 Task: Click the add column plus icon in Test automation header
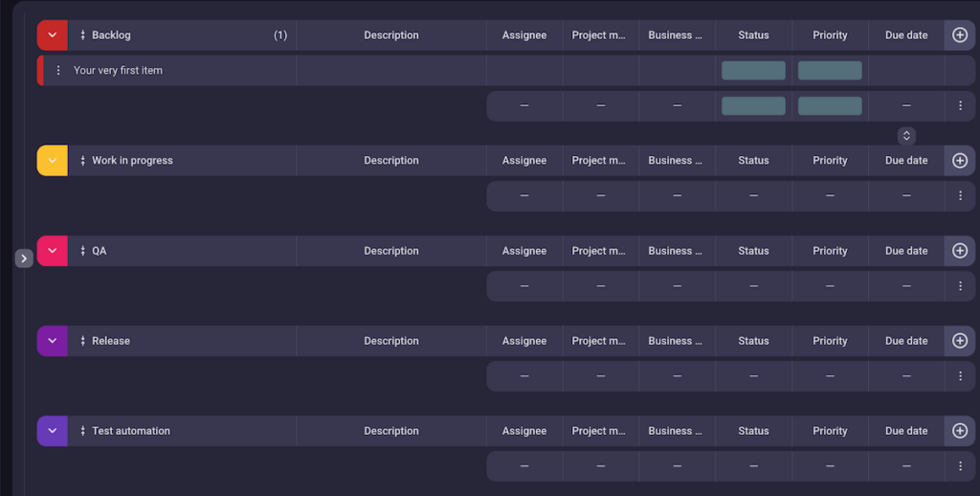(960, 431)
